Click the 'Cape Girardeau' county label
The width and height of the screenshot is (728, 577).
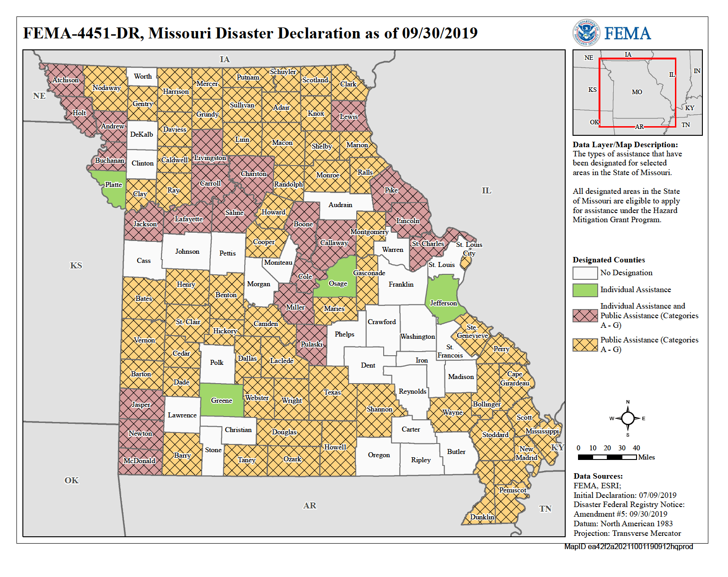pos(514,379)
